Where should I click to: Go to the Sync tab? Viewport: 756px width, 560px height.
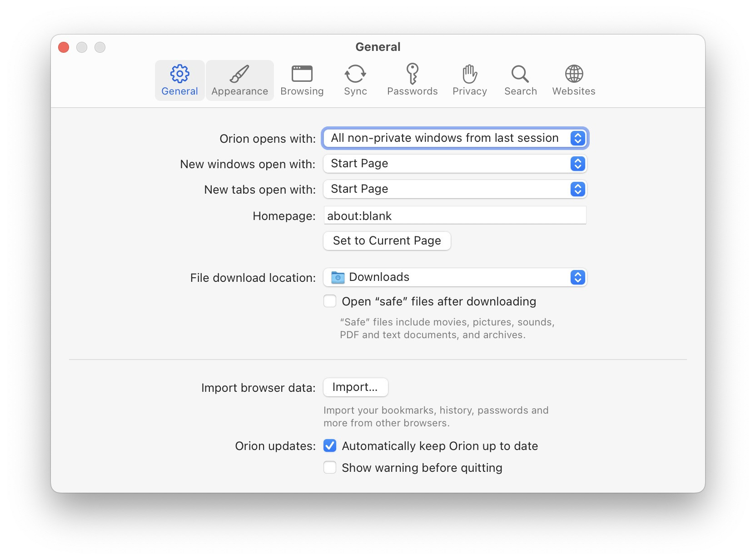coord(355,80)
